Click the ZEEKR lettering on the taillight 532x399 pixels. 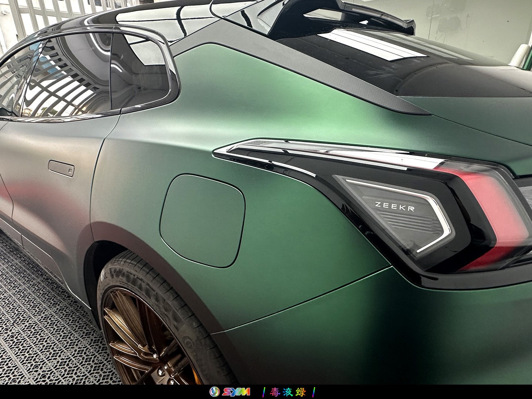[x=395, y=206]
